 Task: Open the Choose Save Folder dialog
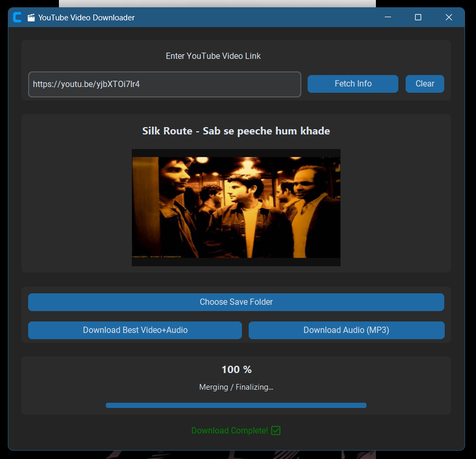236,302
